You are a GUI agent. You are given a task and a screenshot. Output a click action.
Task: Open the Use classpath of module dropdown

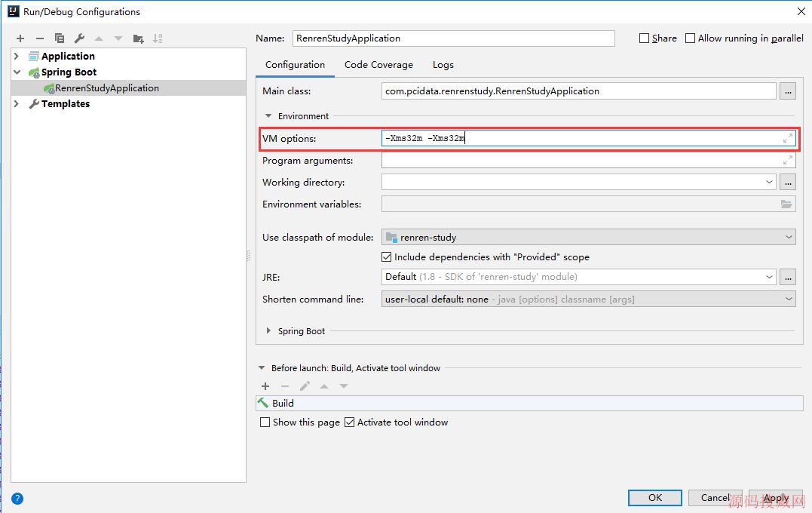pyautogui.click(x=588, y=237)
